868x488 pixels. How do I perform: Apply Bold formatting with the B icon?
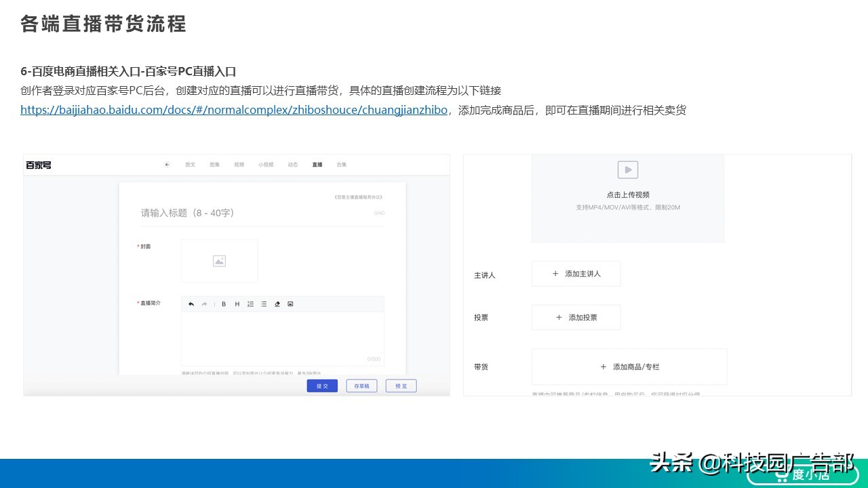tap(224, 304)
